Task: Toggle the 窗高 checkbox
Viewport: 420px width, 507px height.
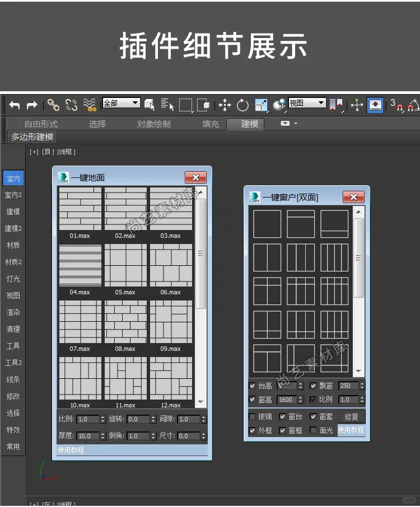Action: pyautogui.click(x=253, y=400)
